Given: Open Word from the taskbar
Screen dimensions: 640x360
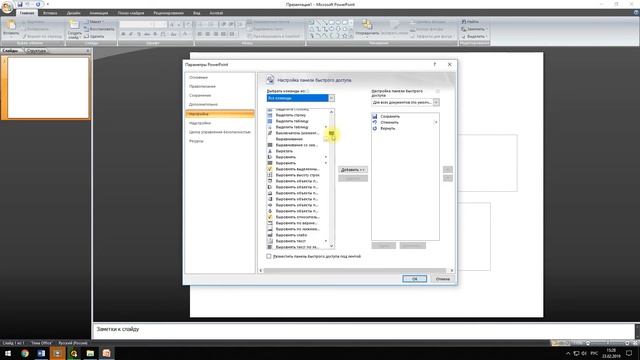Looking at the screenshot, I should pos(41,353).
